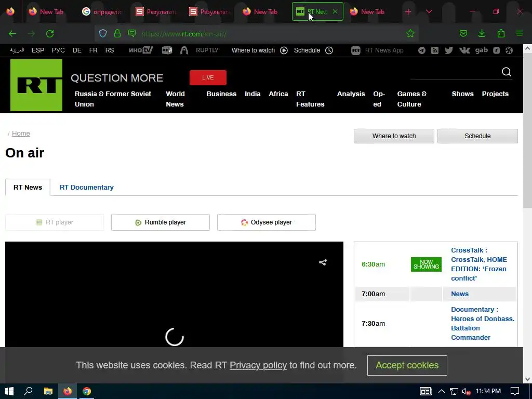Screen dimensions: 532x399
Task: Click the grey Schedule button
Action: tap(478, 136)
